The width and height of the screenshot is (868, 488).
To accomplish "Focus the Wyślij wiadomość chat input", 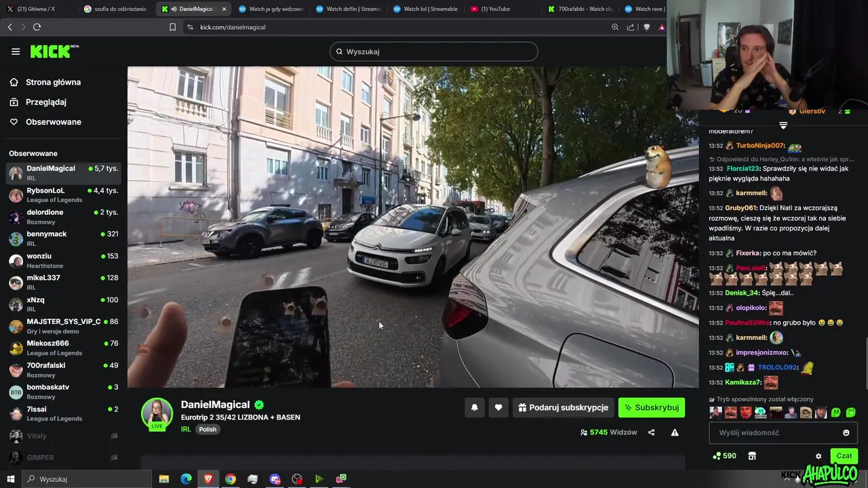I will pos(776,432).
